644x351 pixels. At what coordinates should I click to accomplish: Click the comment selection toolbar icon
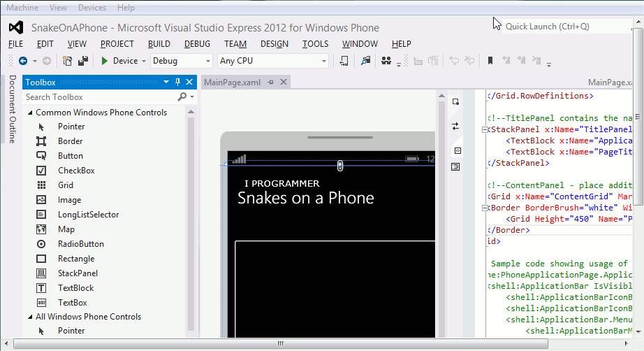[x=454, y=61]
